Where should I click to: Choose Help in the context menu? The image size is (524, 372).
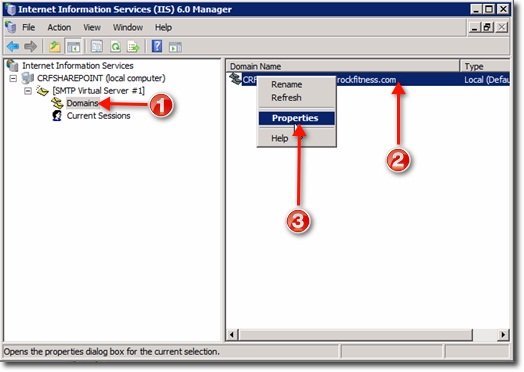coord(296,138)
